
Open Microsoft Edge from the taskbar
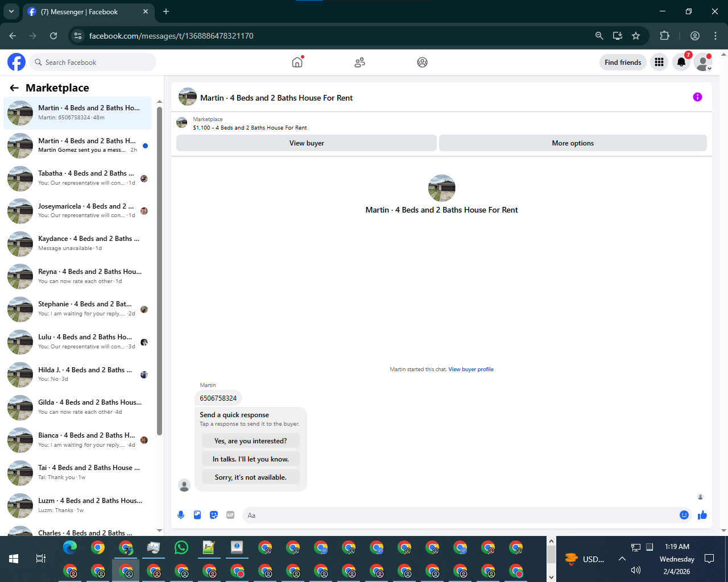(x=70, y=547)
